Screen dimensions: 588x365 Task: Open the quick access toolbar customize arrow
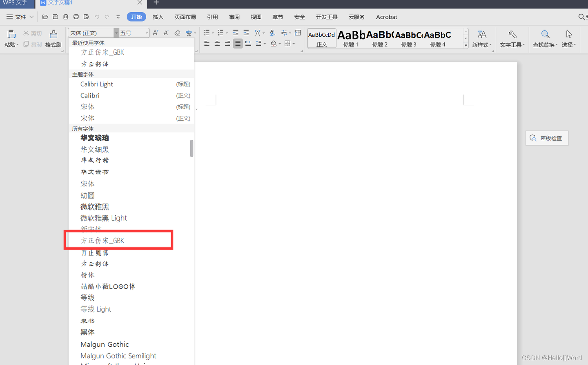point(118,17)
